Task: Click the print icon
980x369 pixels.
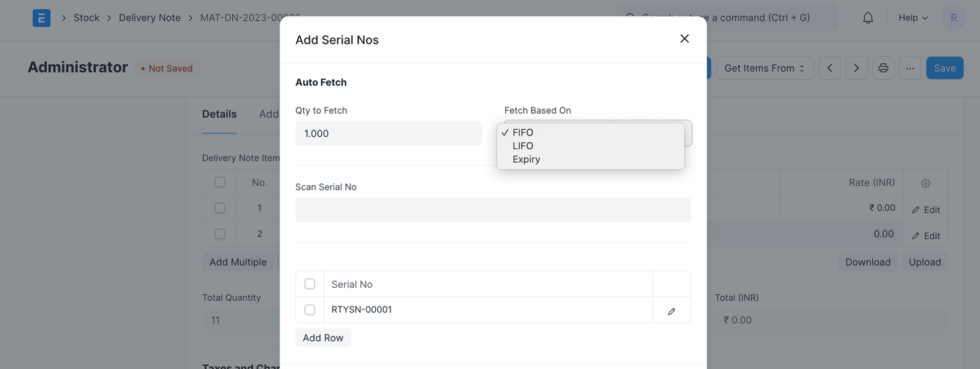Action: coord(883,68)
